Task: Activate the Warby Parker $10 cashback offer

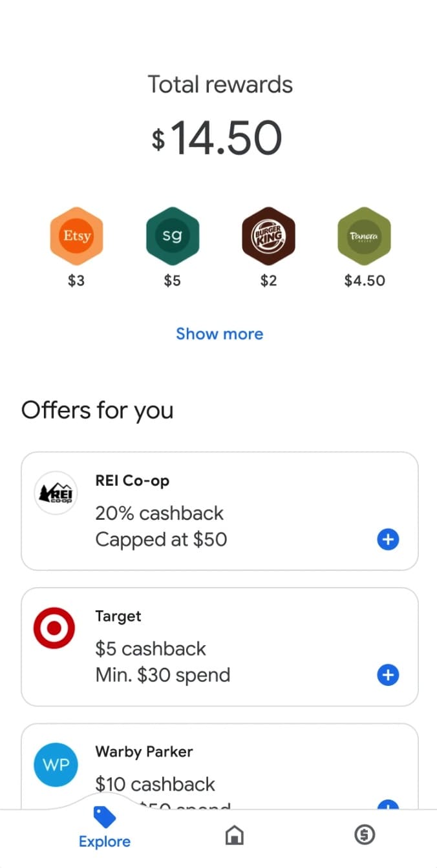Action: (x=388, y=808)
